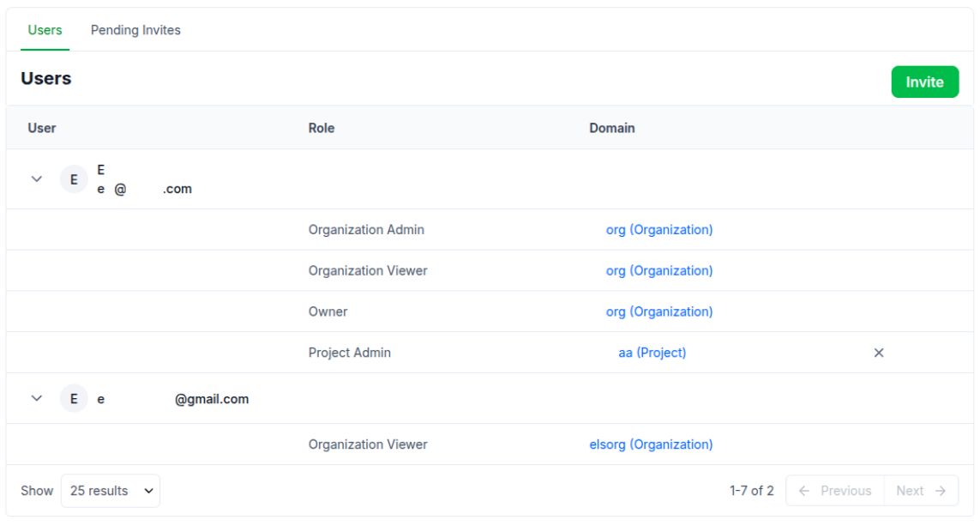Open the 25 results page size dropdown

tap(111, 491)
